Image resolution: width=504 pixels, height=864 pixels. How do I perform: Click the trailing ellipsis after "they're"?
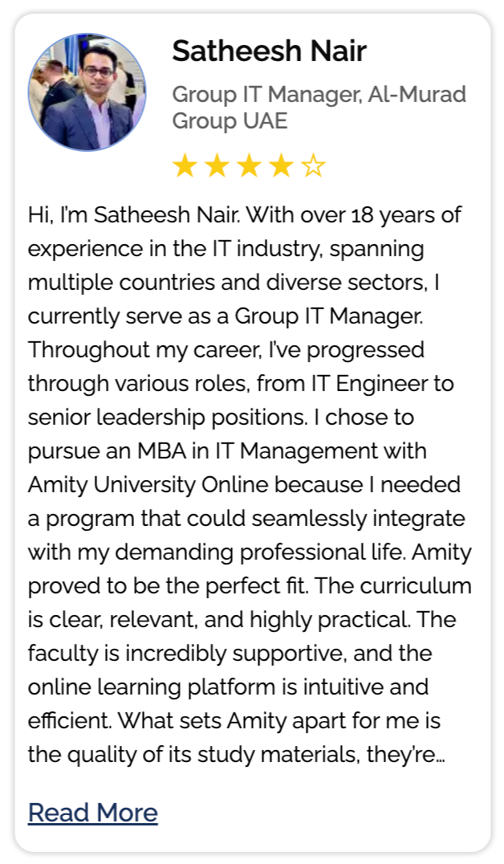tap(441, 756)
